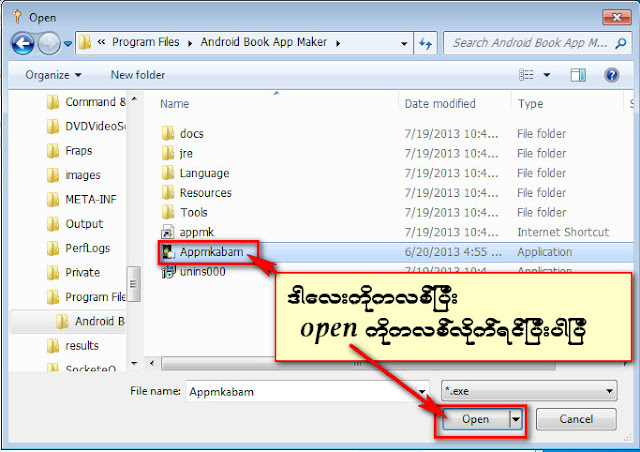Click the refresh address button
This screenshot has width=640, height=452.
click(425, 43)
